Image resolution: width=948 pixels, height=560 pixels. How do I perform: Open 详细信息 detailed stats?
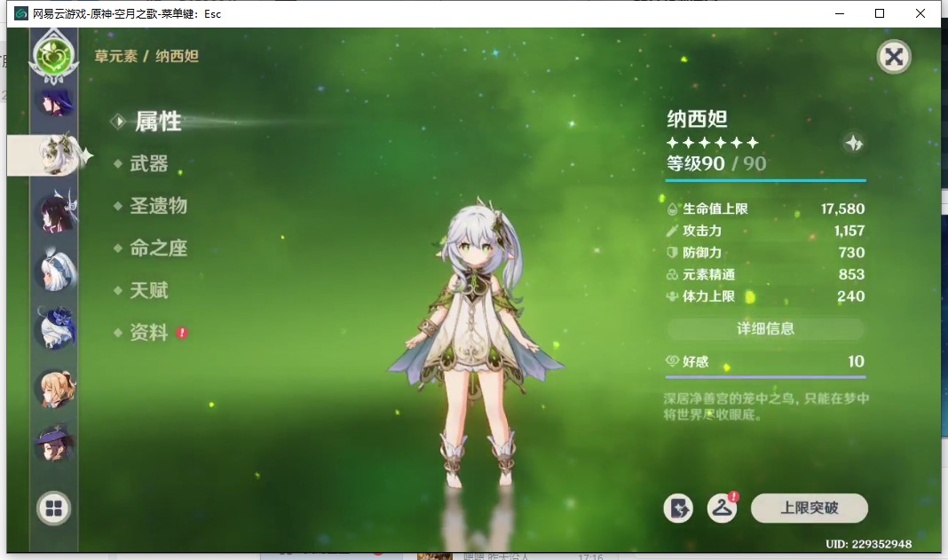coord(765,328)
